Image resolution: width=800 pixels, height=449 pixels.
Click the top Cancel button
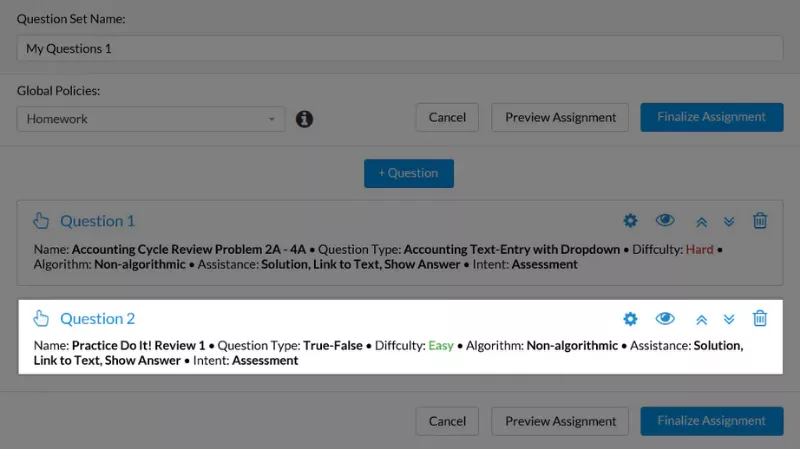click(x=447, y=117)
